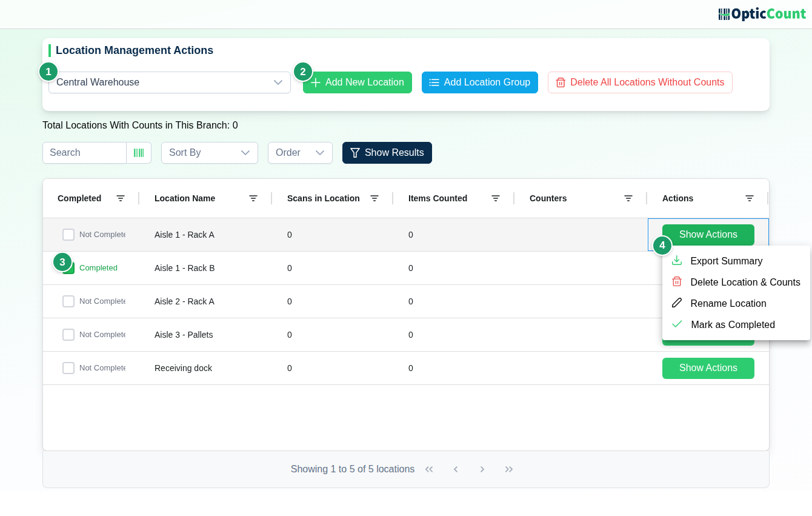Click the Aisle 2 - Rack A location name
Viewport: 812px width, 516px height.
pyautogui.click(x=184, y=301)
